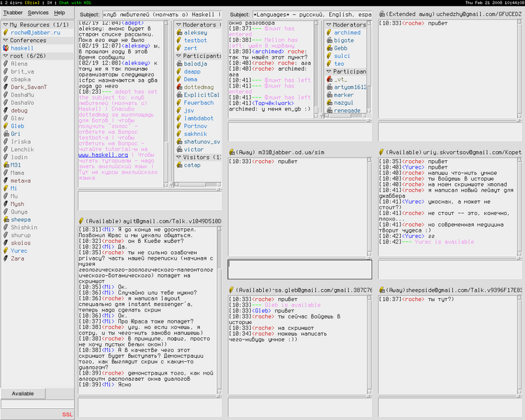The height and width of the screenshot is (420, 525).
Task: Click the ayit@gmail.com chat vertical scrollbar
Action: (x=219, y=310)
